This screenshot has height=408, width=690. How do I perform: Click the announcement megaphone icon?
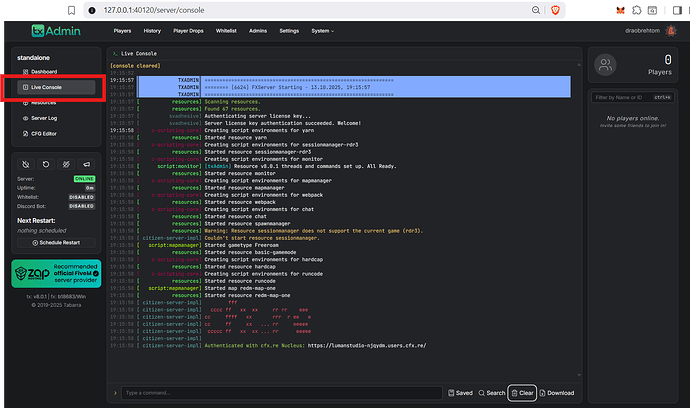(x=87, y=164)
